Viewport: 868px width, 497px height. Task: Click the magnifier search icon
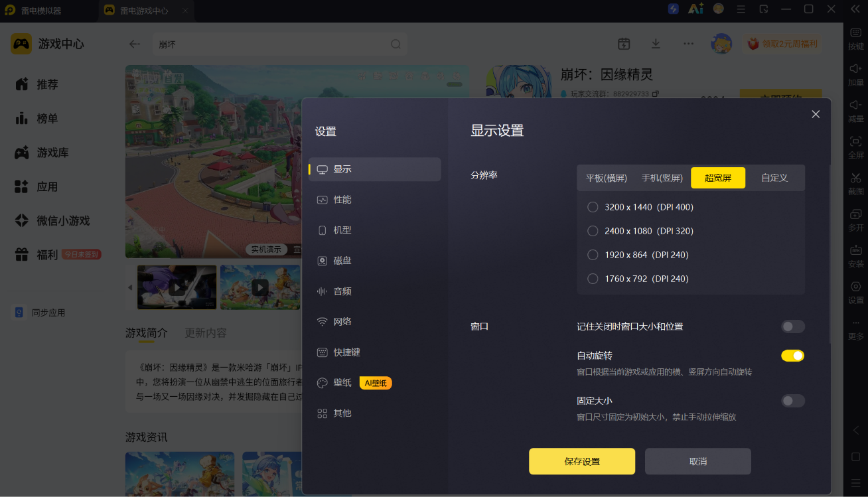(396, 44)
